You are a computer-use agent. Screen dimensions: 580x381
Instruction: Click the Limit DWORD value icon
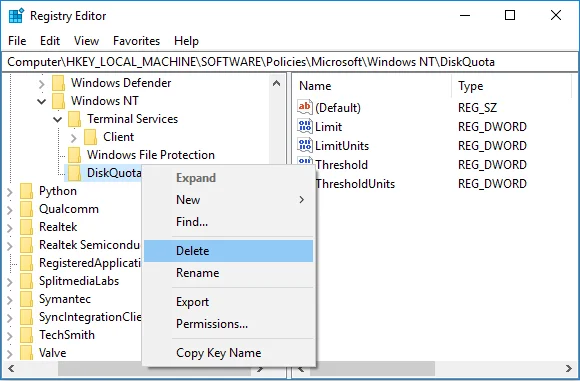click(305, 126)
